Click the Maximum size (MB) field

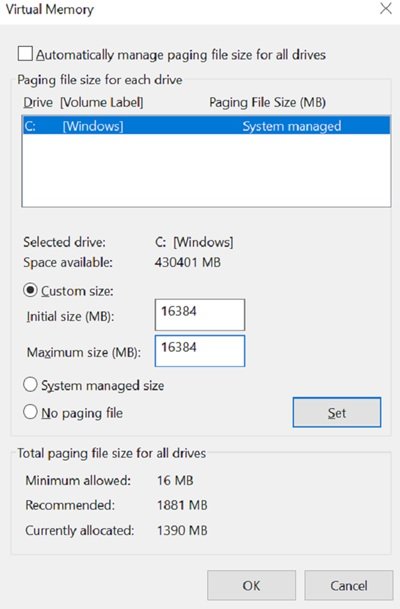[200, 351]
